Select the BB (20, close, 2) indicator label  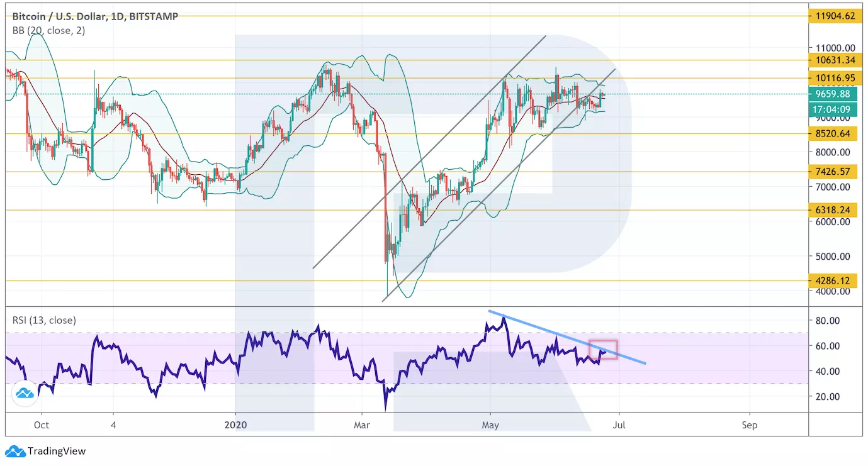[48, 30]
